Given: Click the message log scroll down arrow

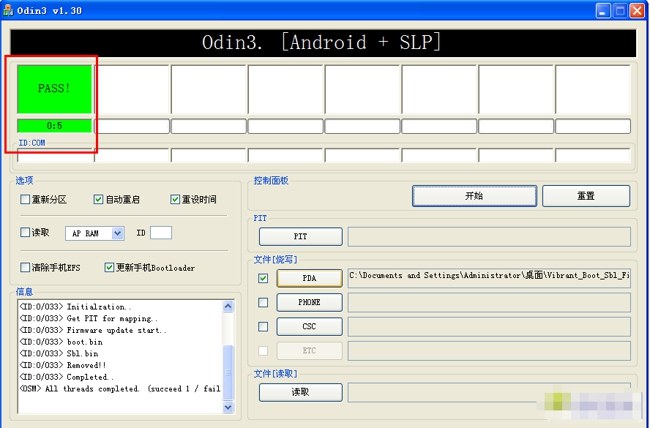Looking at the screenshot, I should (228, 407).
